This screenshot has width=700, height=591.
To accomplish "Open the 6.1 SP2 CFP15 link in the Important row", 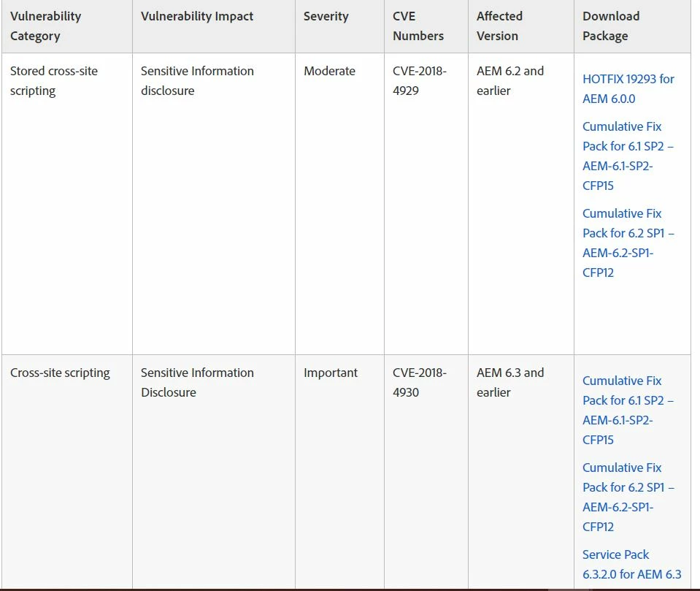I will (628, 410).
